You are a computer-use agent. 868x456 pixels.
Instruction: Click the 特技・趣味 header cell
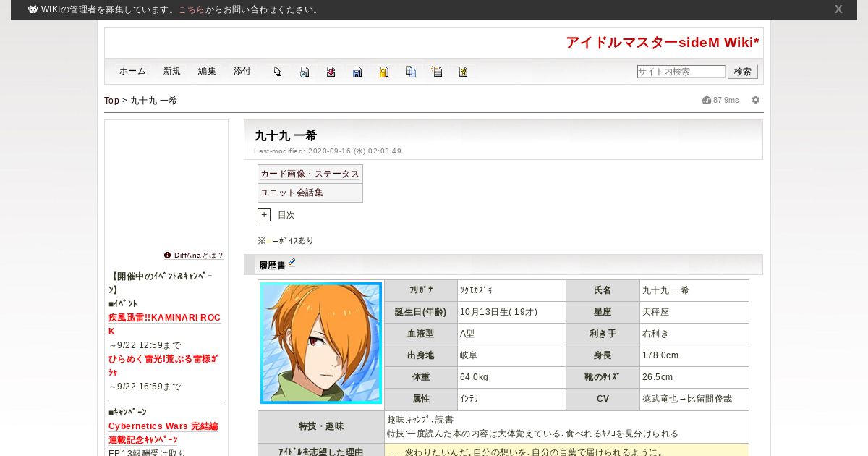321,427
